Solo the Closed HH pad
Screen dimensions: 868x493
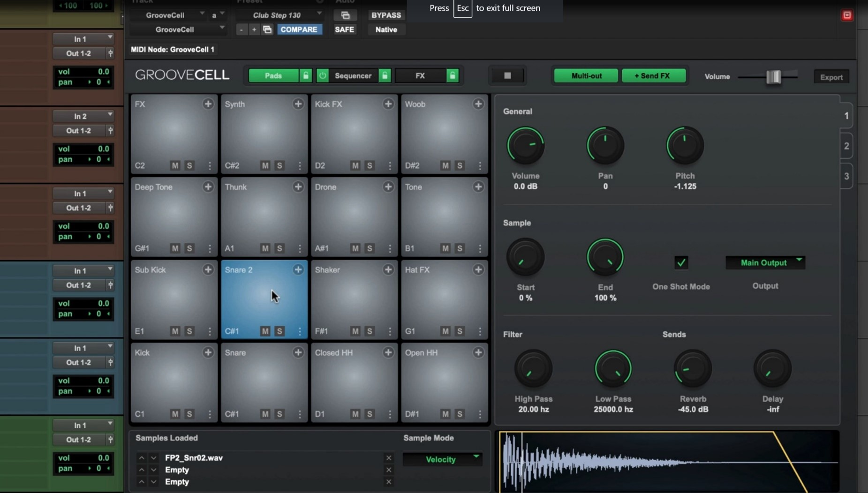370,414
